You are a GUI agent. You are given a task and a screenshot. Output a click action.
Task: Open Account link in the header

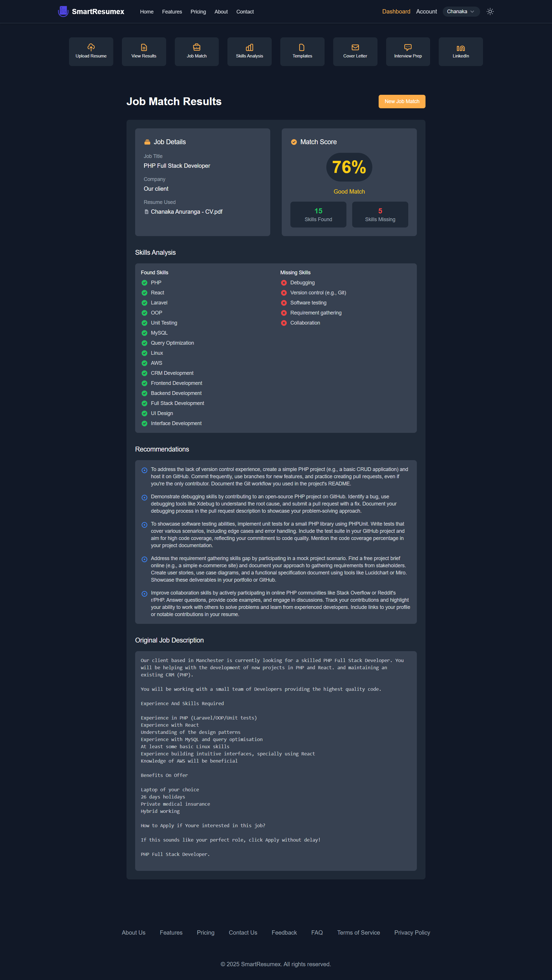tap(426, 11)
